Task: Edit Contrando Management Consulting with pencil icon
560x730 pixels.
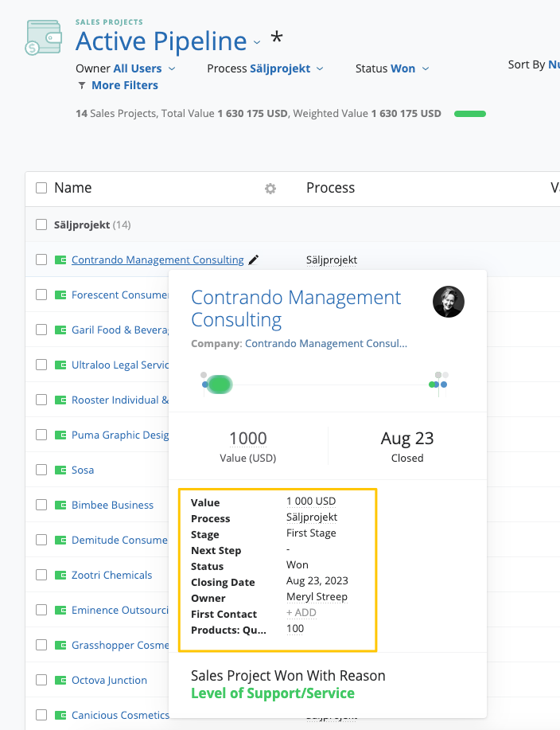Action: [x=255, y=259]
